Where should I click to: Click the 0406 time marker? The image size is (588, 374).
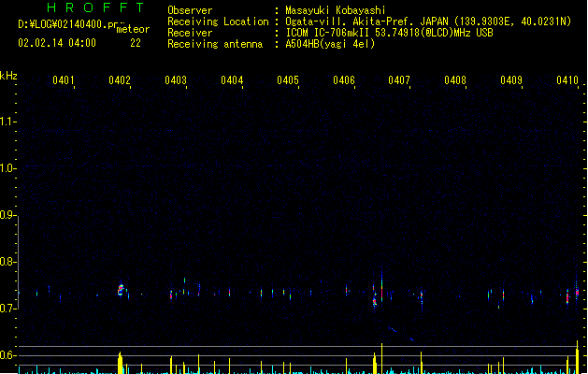343,80
